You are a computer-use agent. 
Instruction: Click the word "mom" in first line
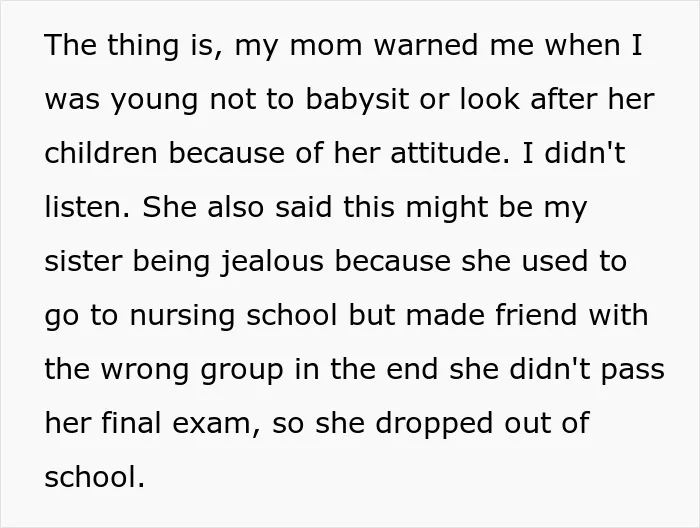pos(326,46)
